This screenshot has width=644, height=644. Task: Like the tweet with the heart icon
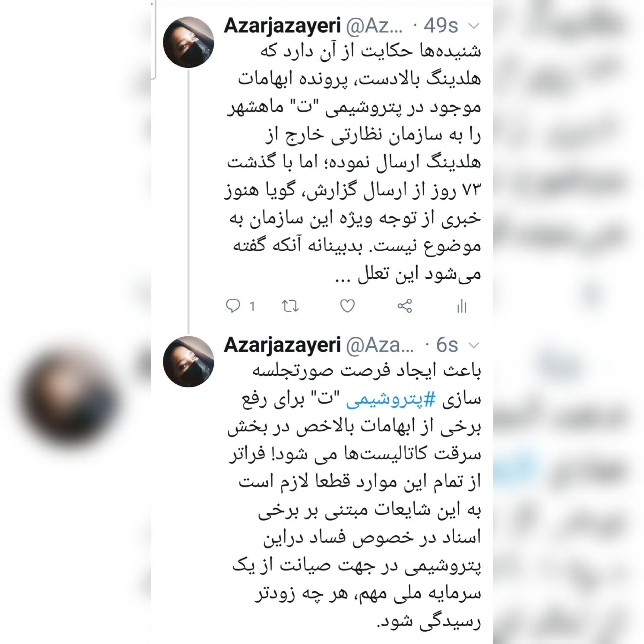click(x=347, y=306)
